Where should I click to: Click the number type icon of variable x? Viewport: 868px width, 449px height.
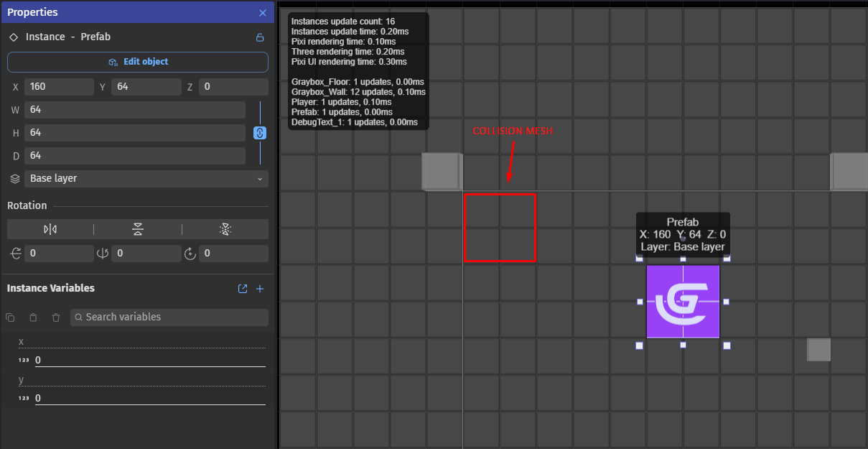[x=24, y=361]
